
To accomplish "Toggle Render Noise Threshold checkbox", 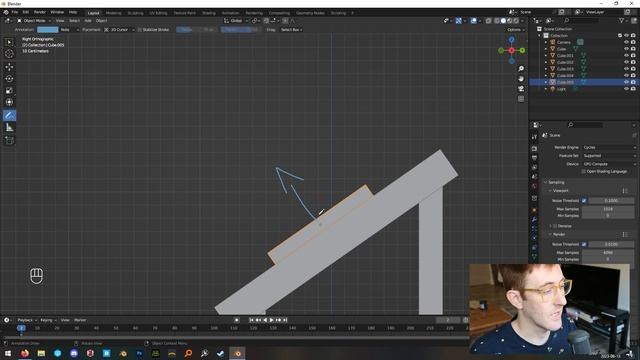I will pyautogui.click(x=584, y=244).
